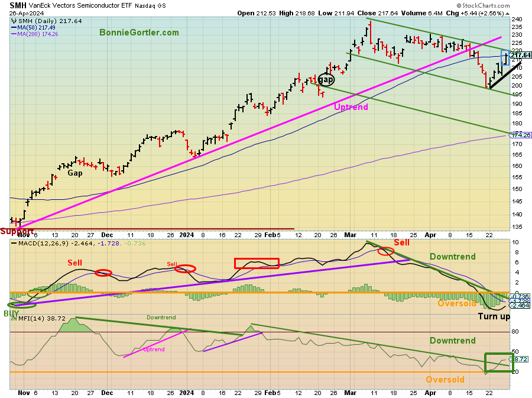Image resolution: width=532 pixels, height=398 pixels.
Task: Click the Nasdaq GS exchange label
Action: (x=150, y=6)
